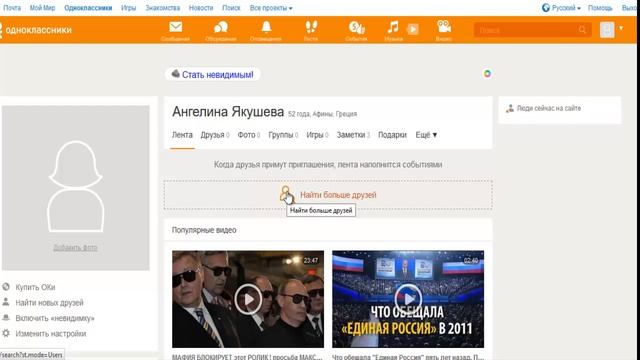Click Добавить фото link
Screen dimensions: 640x360
pyautogui.click(x=75, y=248)
